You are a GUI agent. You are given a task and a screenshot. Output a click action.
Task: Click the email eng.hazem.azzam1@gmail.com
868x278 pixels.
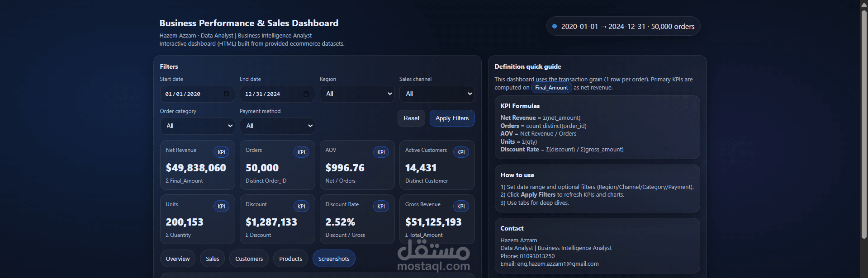[x=558, y=264]
